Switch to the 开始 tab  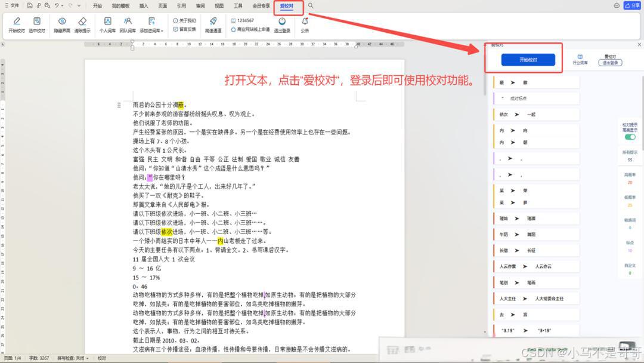[x=97, y=6]
